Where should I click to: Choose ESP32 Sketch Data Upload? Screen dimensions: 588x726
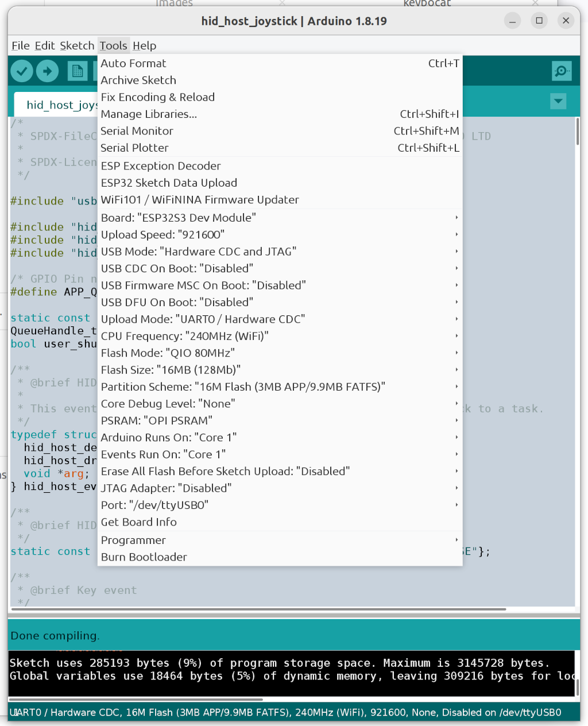(280, 183)
